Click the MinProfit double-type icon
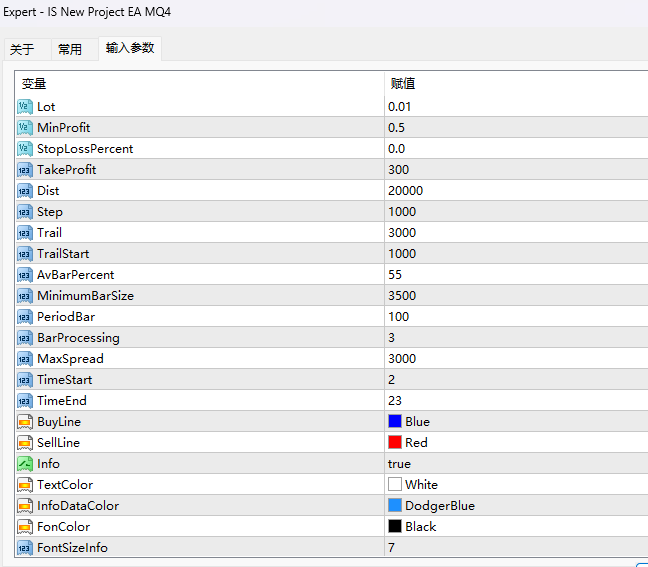Viewport: 648px width, 567px height. click(x=25, y=128)
